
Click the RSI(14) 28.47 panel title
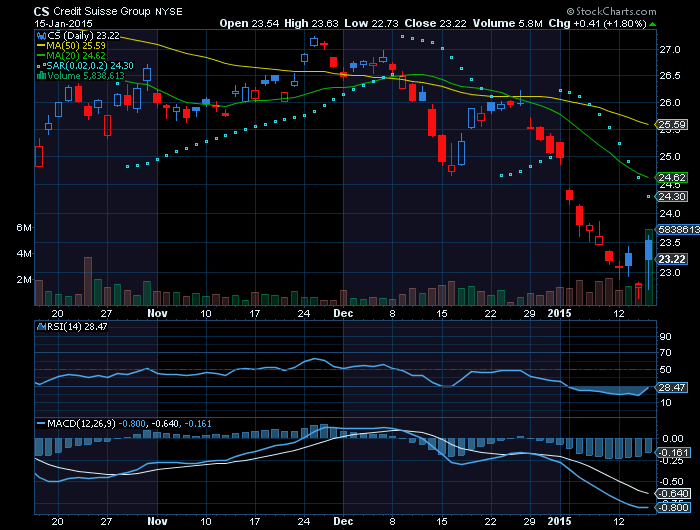77,327
